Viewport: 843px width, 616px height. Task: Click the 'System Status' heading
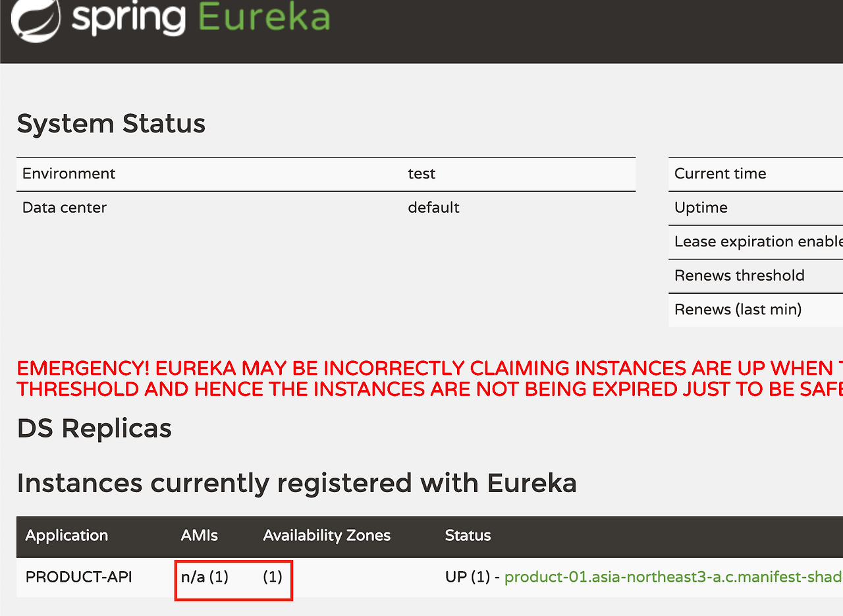point(111,124)
